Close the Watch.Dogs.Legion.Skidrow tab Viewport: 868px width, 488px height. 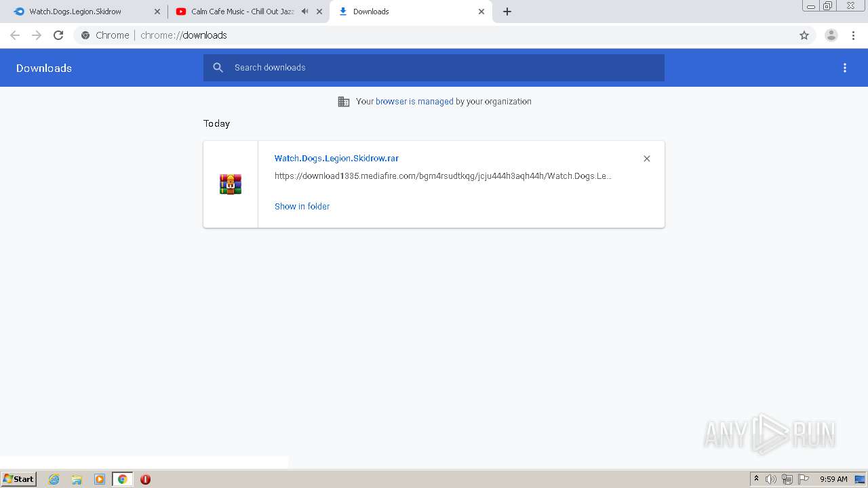coord(157,12)
